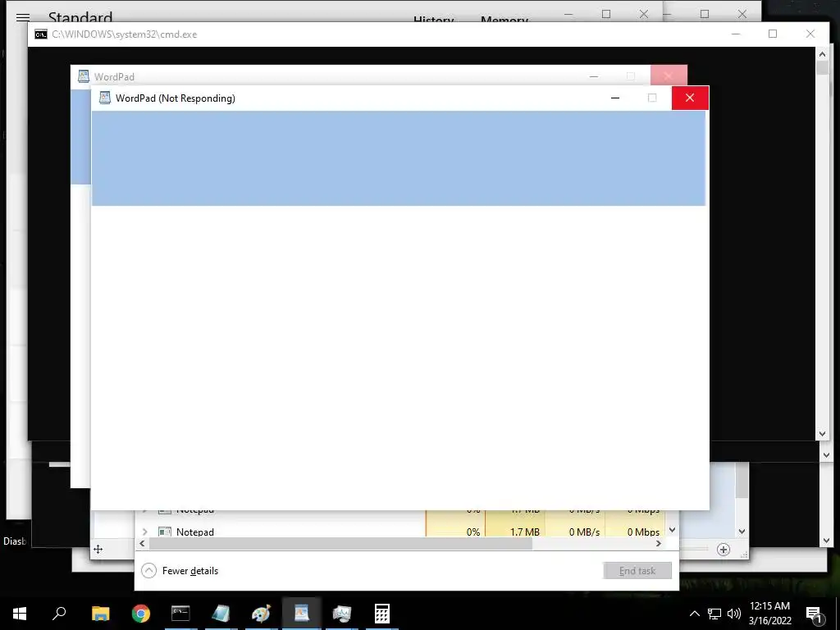Minimize the background WordPad window
The height and width of the screenshot is (630, 840).
594,76
